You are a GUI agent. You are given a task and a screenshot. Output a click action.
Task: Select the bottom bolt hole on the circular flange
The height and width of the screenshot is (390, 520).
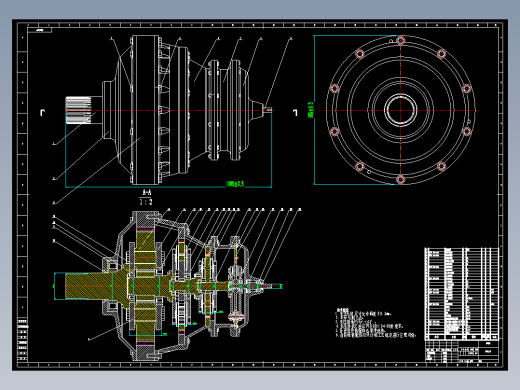(x=401, y=180)
